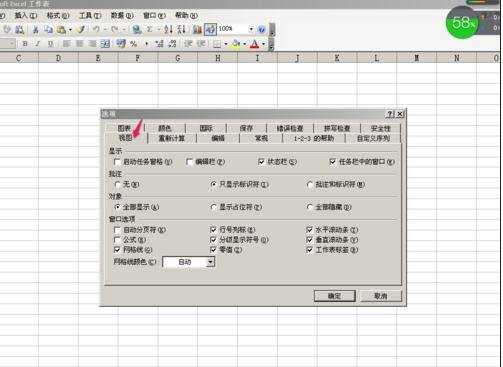The width and height of the screenshot is (503, 367).
Task: Expand the Borders dropdown arrow
Action: pyautogui.click(x=226, y=44)
